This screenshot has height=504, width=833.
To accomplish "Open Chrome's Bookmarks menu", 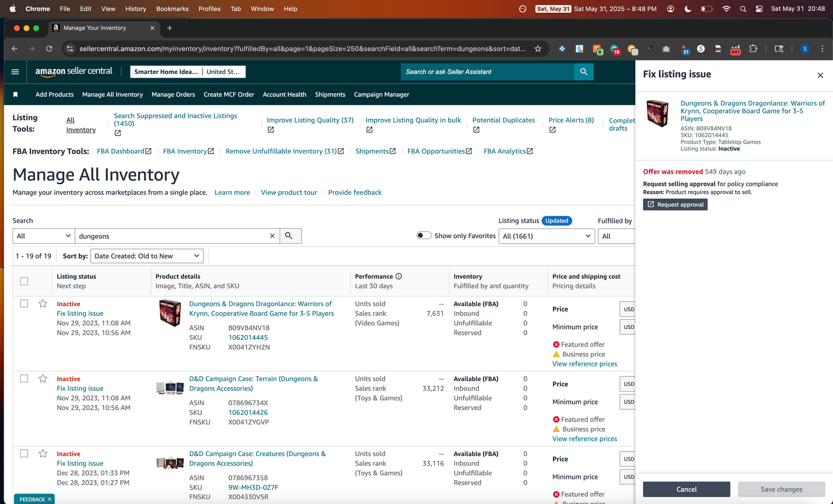I will tap(172, 9).
